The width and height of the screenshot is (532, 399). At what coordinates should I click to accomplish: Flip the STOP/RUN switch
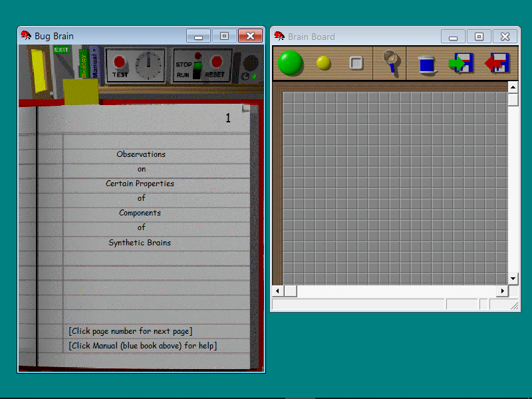click(x=197, y=69)
